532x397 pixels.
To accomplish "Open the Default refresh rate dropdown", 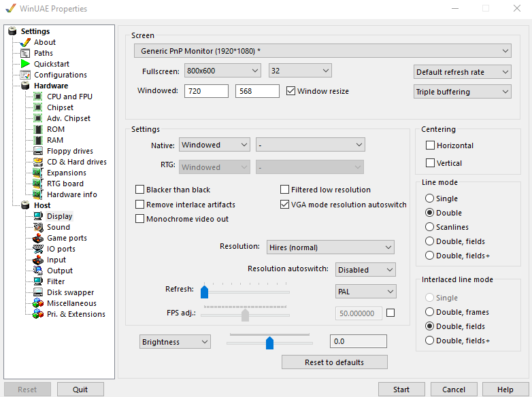I will [x=462, y=72].
